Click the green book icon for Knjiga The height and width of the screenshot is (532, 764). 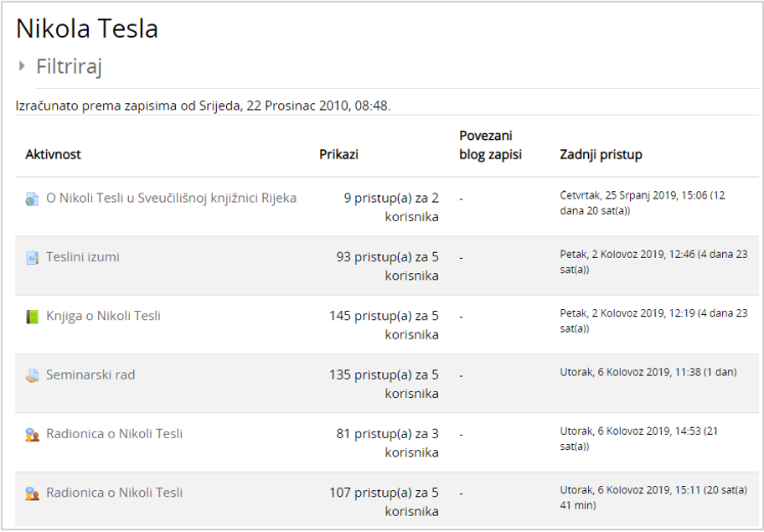[x=32, y=317]
